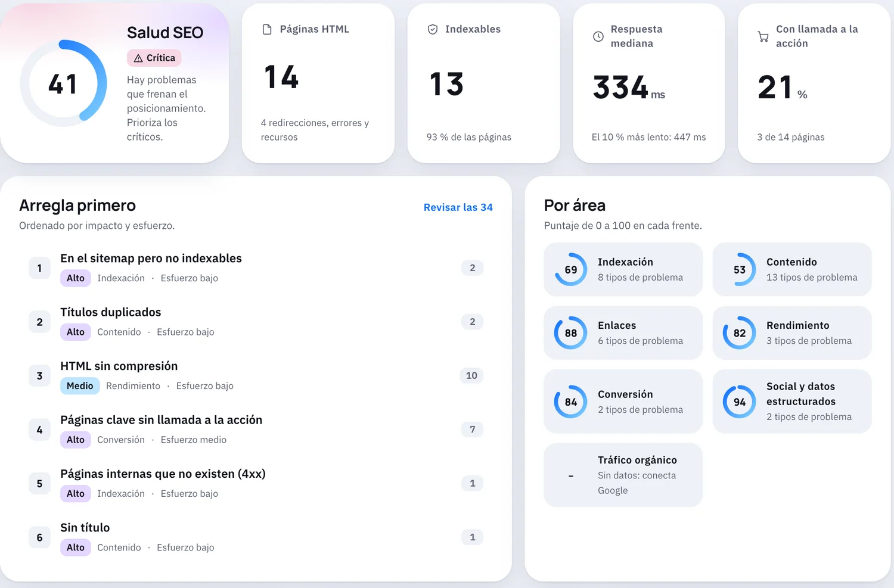Open the Social y datos estructurados card title
The width and height of the screenshot is (894, 588).
(801, 394)
